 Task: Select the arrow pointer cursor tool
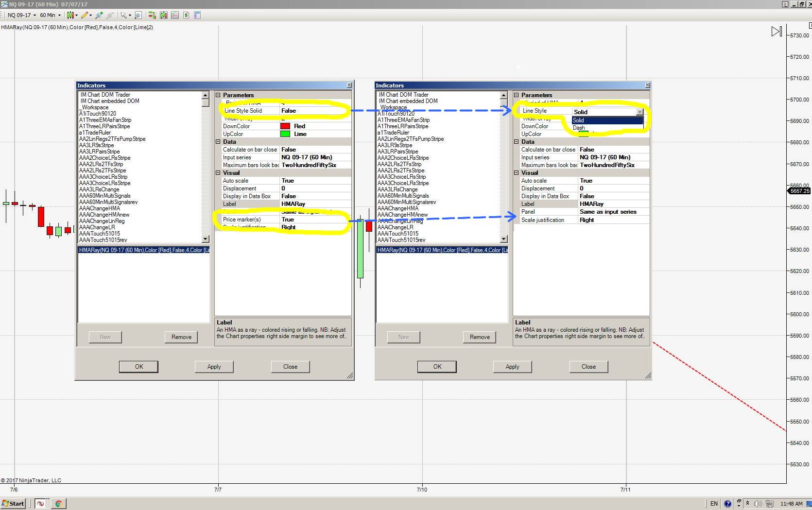coord(123,15)
